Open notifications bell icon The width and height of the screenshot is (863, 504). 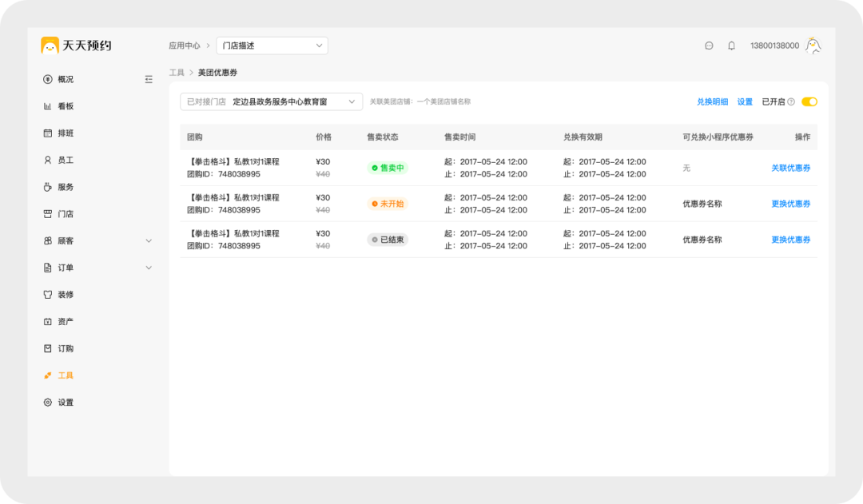tap(731, 46)
